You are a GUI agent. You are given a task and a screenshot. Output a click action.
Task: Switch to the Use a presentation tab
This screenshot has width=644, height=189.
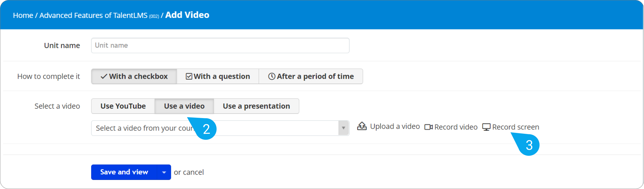[x=256, y=106]
